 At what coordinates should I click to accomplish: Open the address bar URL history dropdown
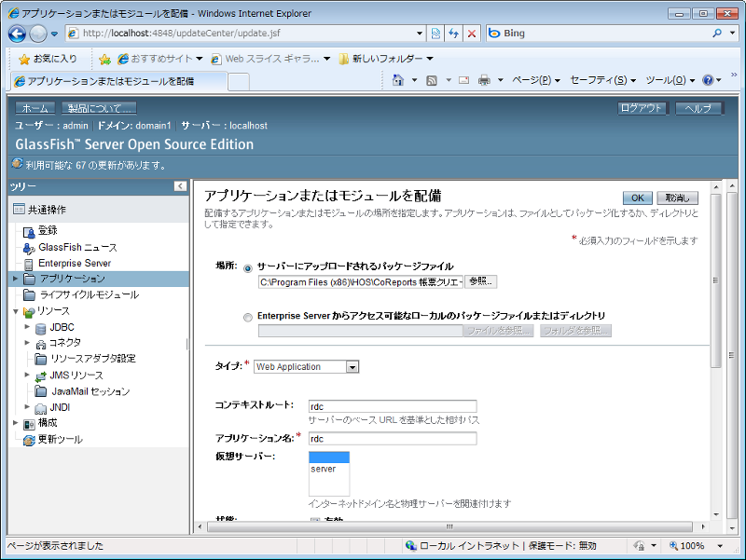(x=419, y=34)
